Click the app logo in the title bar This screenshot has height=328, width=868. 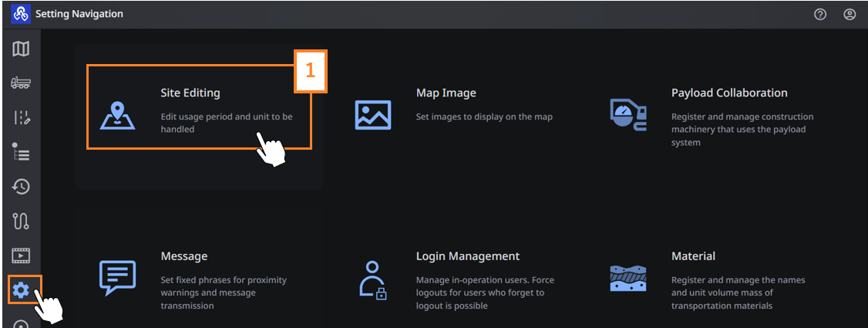click(x=22, y=14)
